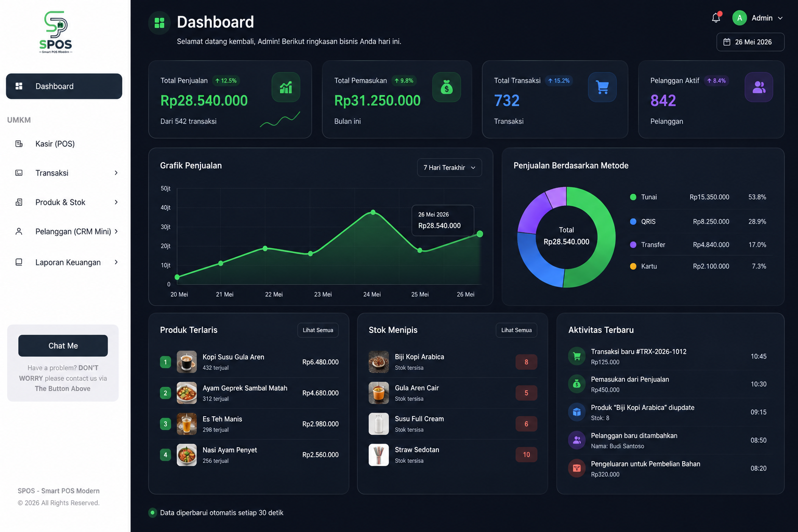
Task: Open the Admin account dropdown chevron
Action: (x=780, y=18)
